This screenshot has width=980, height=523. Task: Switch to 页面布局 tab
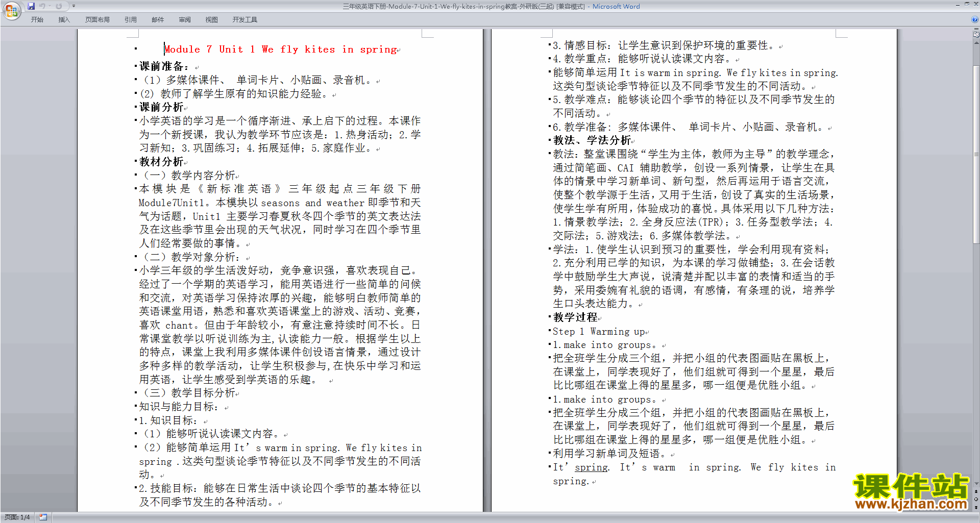click(x=97, y=20)
